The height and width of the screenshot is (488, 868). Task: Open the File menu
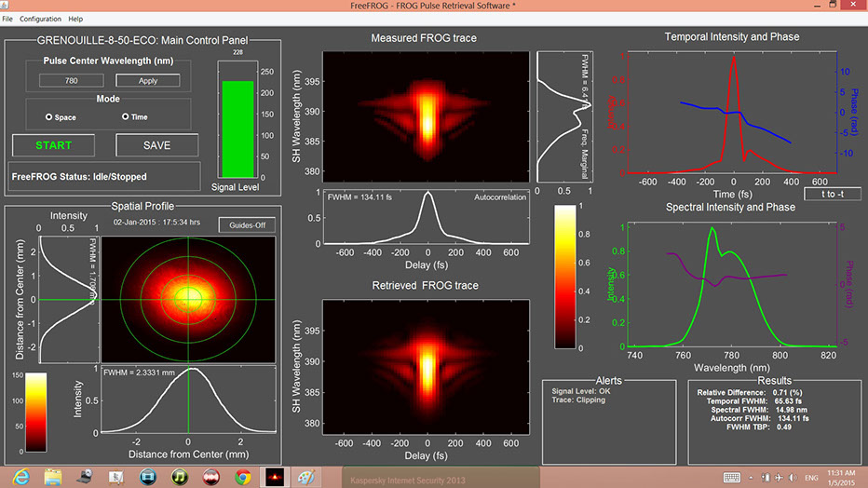coord(8,19)
